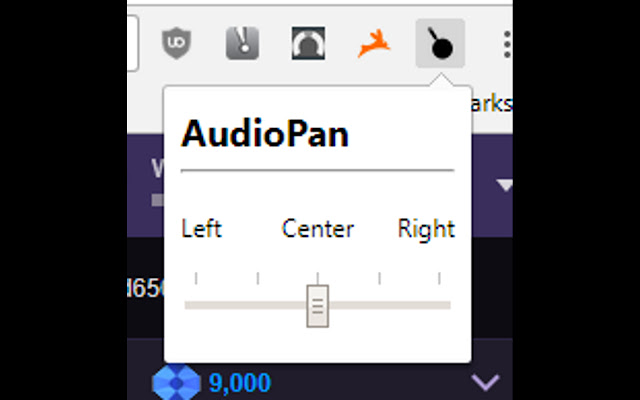Click slider track right of the handle
The height and width of the screenshot is (400, 640).
pos(390,305)
